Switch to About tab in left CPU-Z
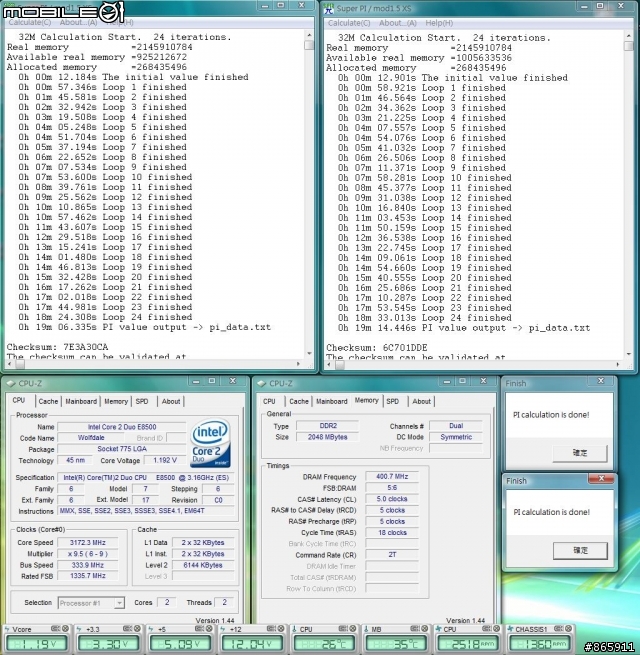640x655 pixels. [x=171, y=401]
